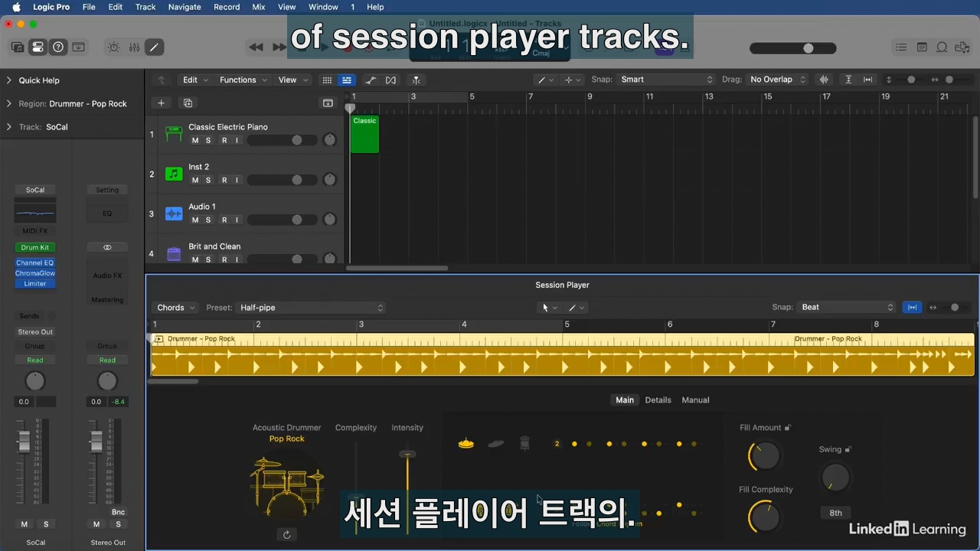
Task: Toggle the Fill Amount lock icon
Action: point(788,428)
